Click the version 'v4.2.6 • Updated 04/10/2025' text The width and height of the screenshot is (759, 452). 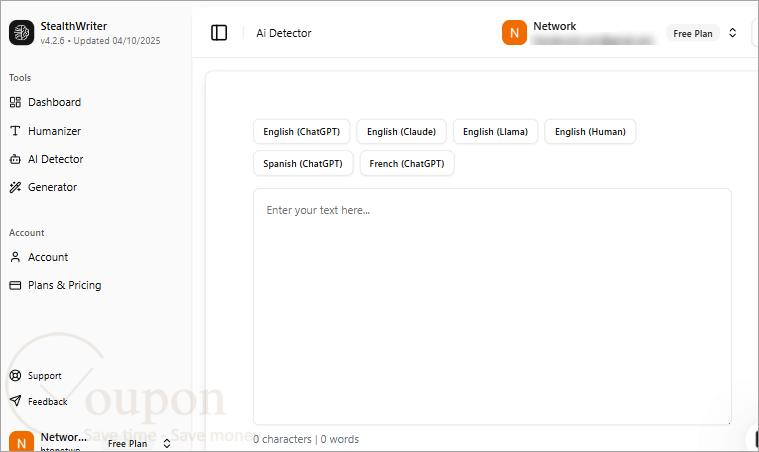point(100,41)
